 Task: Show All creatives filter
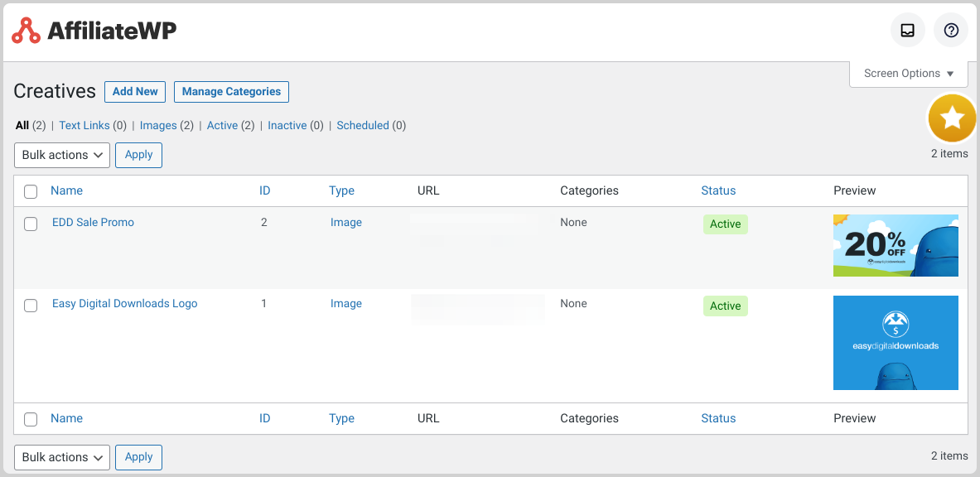tap(22, 126)
